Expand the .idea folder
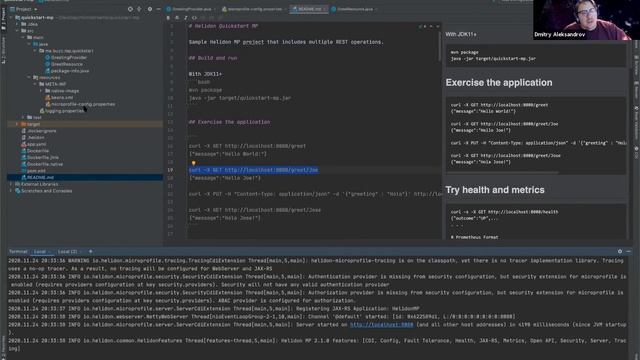The width and height of the screenshot is (640, 360). [17, 24]
